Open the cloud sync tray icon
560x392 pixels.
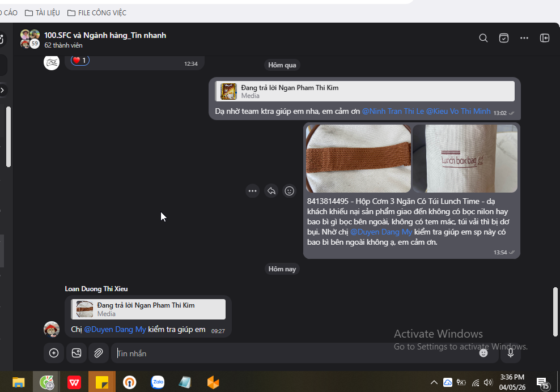pyautogui.click(x=448, y=382)
